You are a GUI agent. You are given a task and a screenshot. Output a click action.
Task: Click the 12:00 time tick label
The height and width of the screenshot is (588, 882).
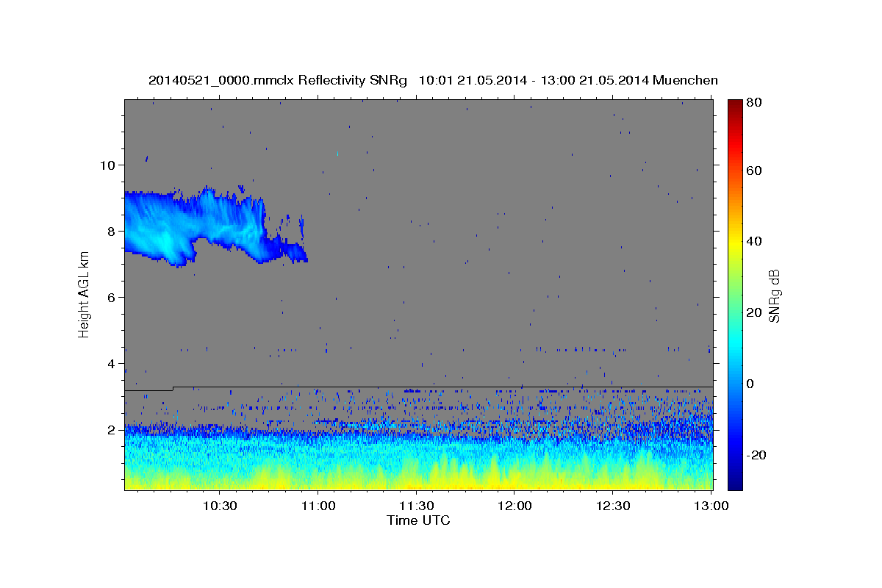pyautogui.click(x=515, y=506)
